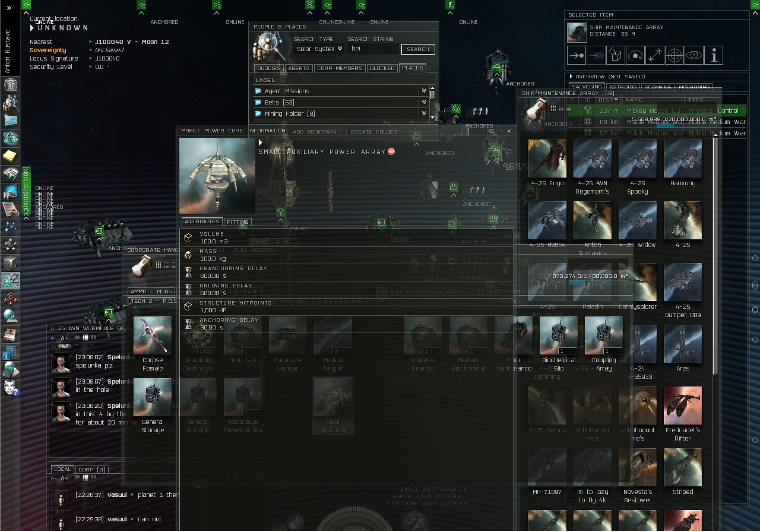Select the Scanning overview tab
Screen dimensions: 760x532
(x=657, y=87)
